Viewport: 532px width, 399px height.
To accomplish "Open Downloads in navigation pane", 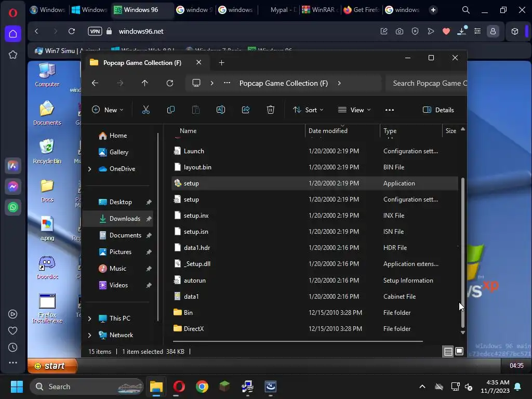I will click(x=117, y=219).
